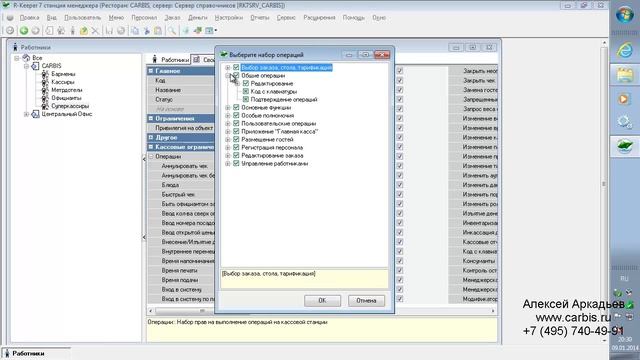Click the yellow folder-with-arrow toolbar icon

pos(84,31)
